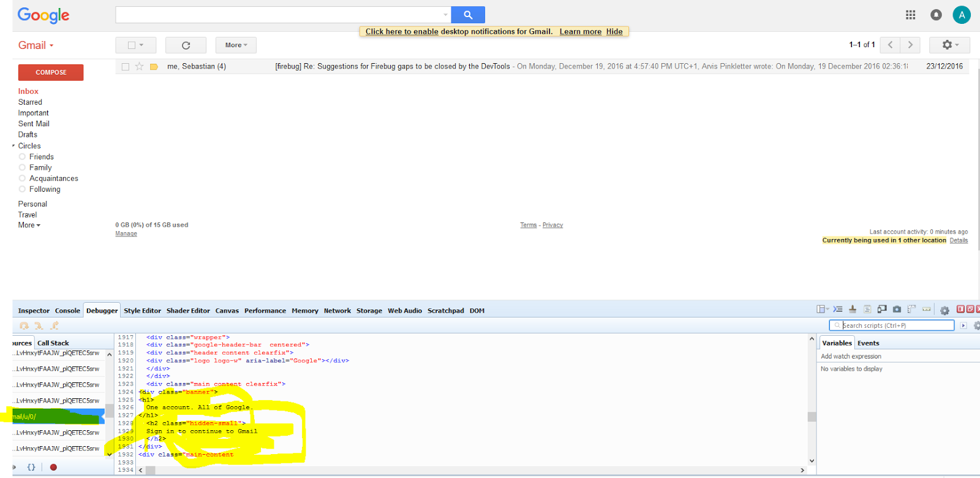Switch to Events tab

pos(868,343)
